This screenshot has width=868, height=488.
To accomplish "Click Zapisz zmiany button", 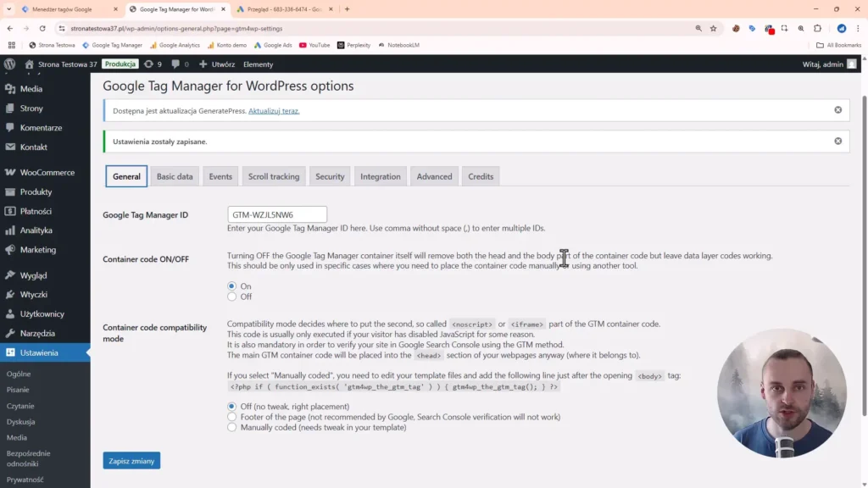I will point(131,460).
